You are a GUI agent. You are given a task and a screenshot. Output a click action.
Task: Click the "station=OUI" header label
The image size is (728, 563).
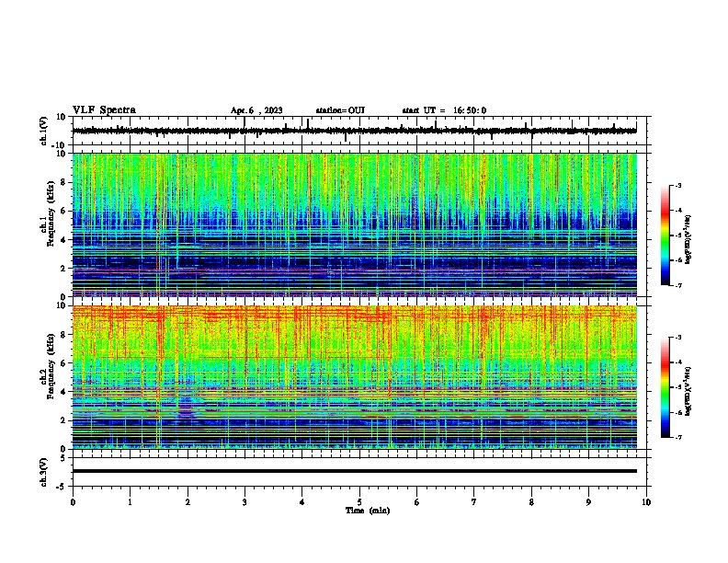click(x=340, y=110)
